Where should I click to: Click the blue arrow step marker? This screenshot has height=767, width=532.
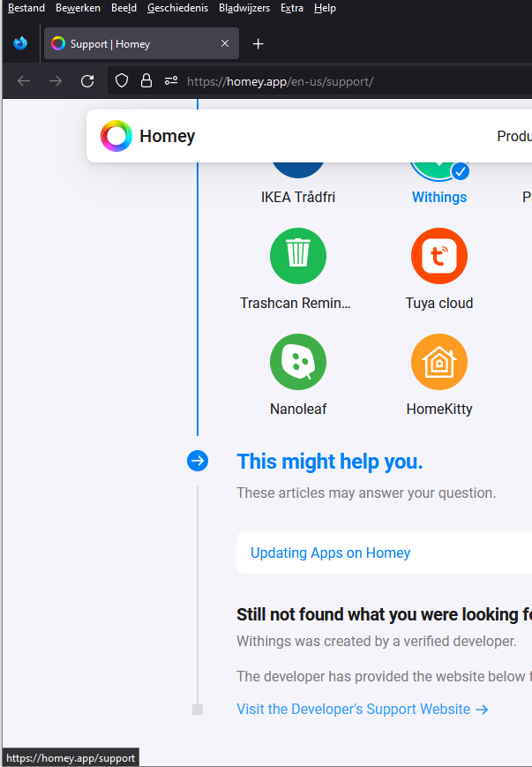198,461
